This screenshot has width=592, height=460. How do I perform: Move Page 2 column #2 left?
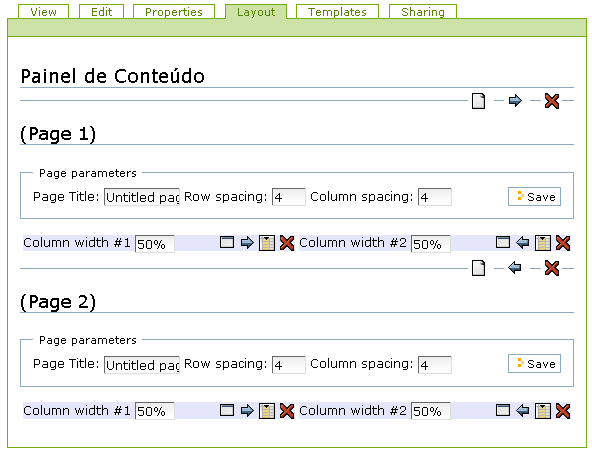[523, 410]
